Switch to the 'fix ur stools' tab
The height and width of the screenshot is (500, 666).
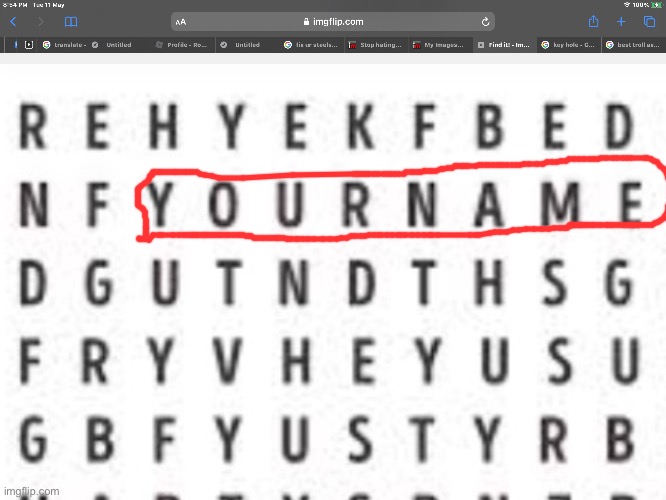click(x=310, y=44)
